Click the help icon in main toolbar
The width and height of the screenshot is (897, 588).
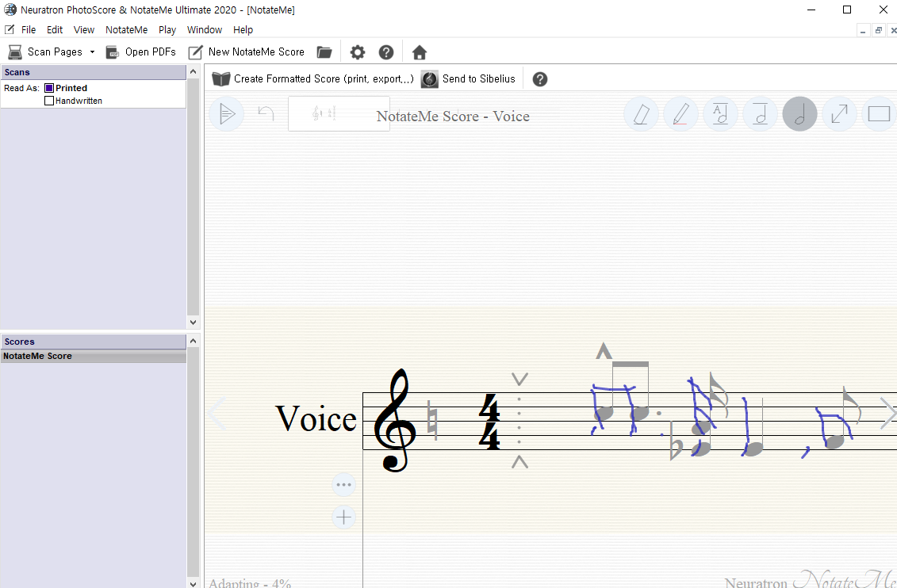386,52
